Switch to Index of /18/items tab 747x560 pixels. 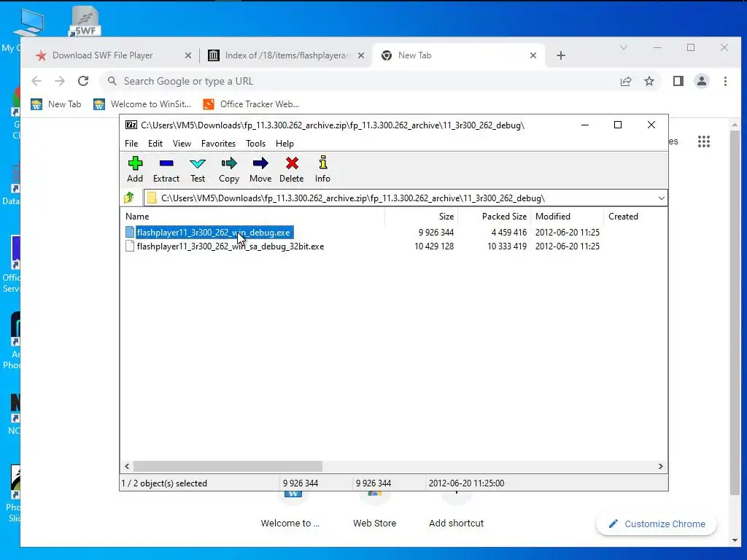coord(287,55)
